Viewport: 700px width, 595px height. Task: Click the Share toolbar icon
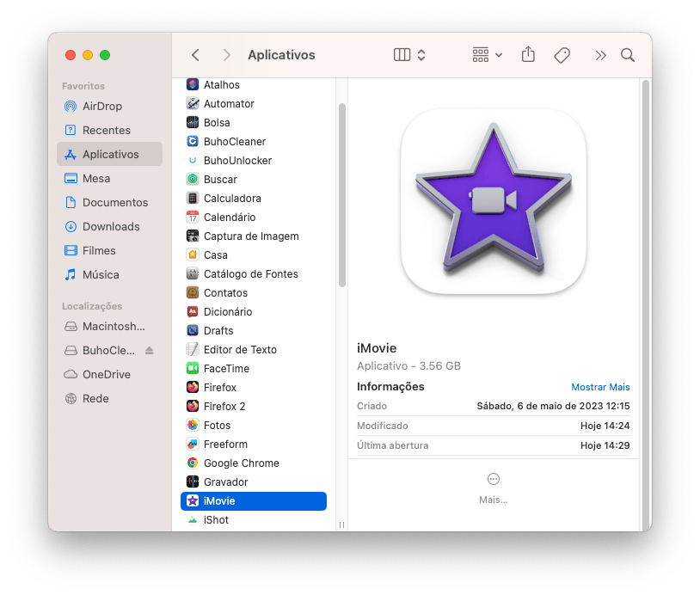[x=528, y=54]
